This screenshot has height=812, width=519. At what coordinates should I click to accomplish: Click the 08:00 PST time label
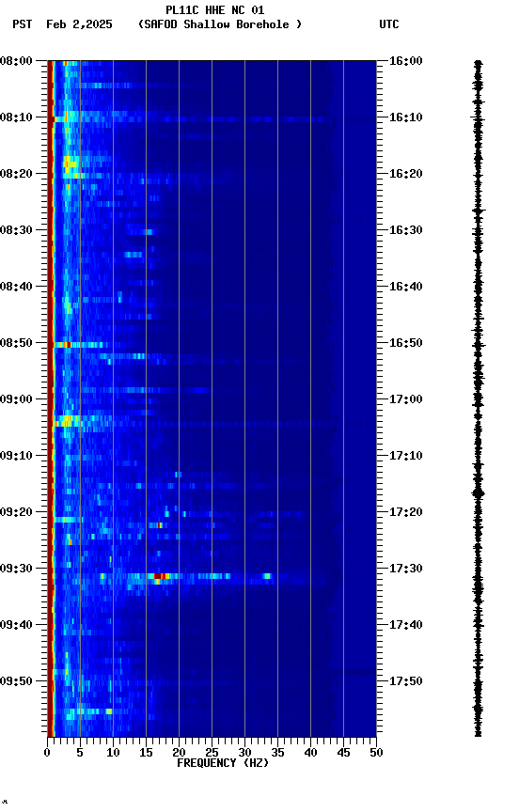pos(16,61)
